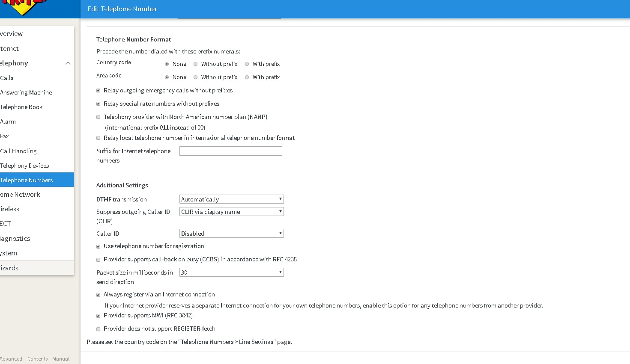Click the Suffix for Internet telephone numbers field
Screen dimensions: 630x364
pos(230,151)
